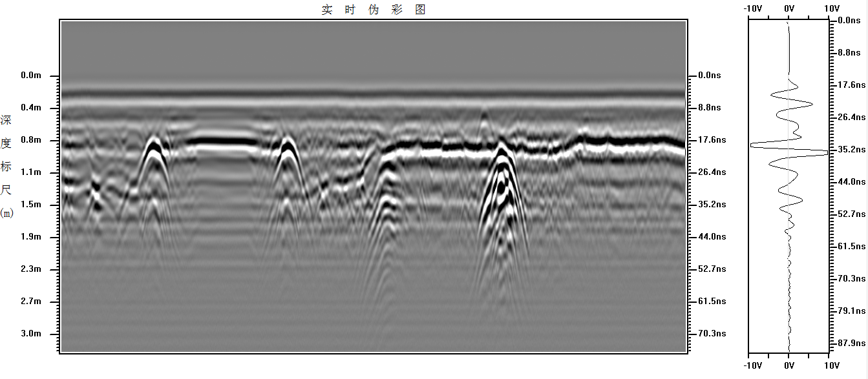
Task: Click the top 10V amplitude label
Action: click(832, 8)
